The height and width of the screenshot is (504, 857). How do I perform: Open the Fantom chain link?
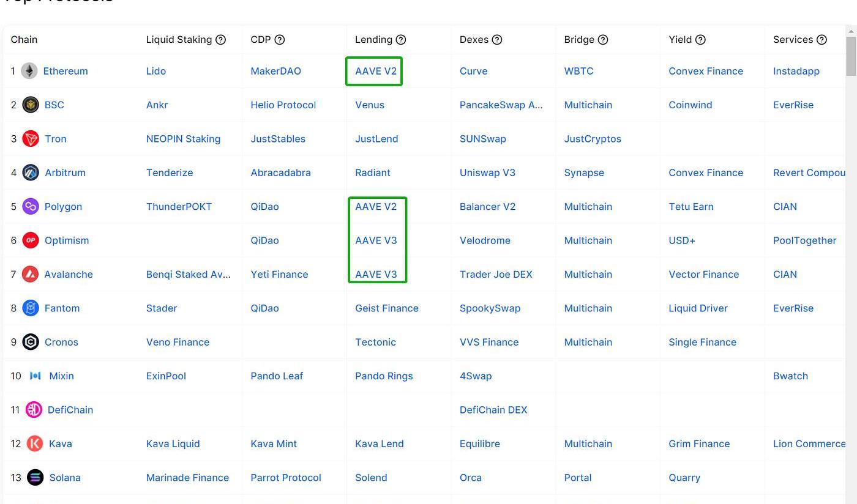62,308
